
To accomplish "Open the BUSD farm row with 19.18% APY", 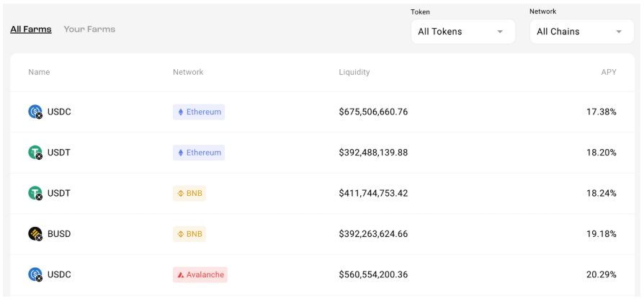I will [x=323, y=234].
